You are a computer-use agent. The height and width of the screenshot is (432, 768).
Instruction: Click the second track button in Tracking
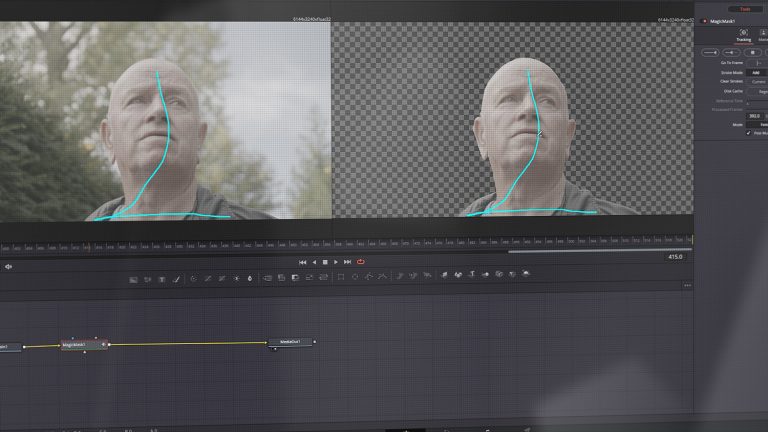pyautogui.click(x=731, y=52)
